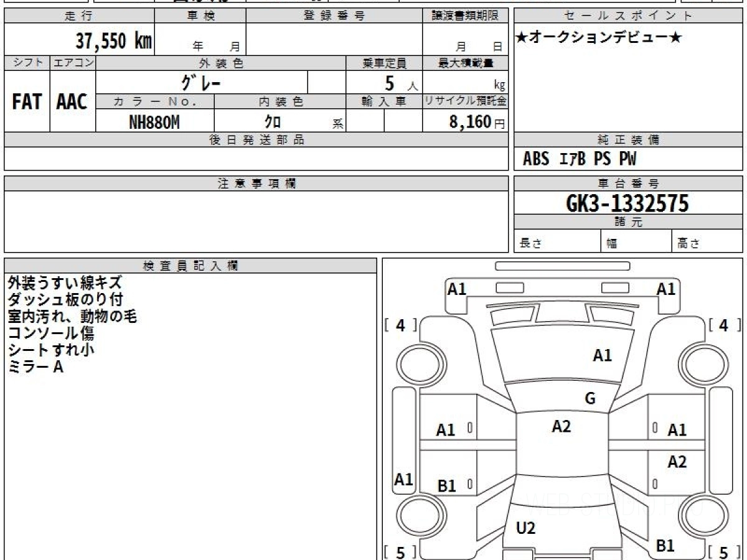
Task: Click the B1 mark on left rear door
Action: pyautogui.click(x=447, y=486)
